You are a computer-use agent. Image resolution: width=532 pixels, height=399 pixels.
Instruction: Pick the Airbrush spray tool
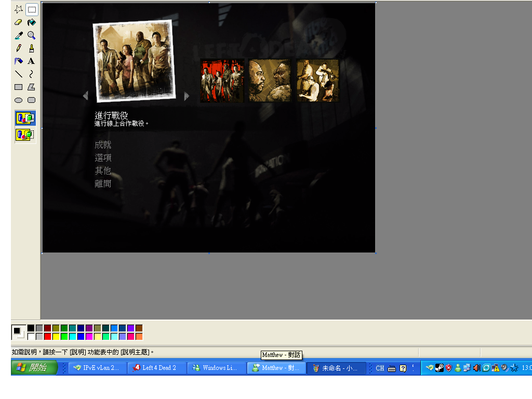coord(18,61)
